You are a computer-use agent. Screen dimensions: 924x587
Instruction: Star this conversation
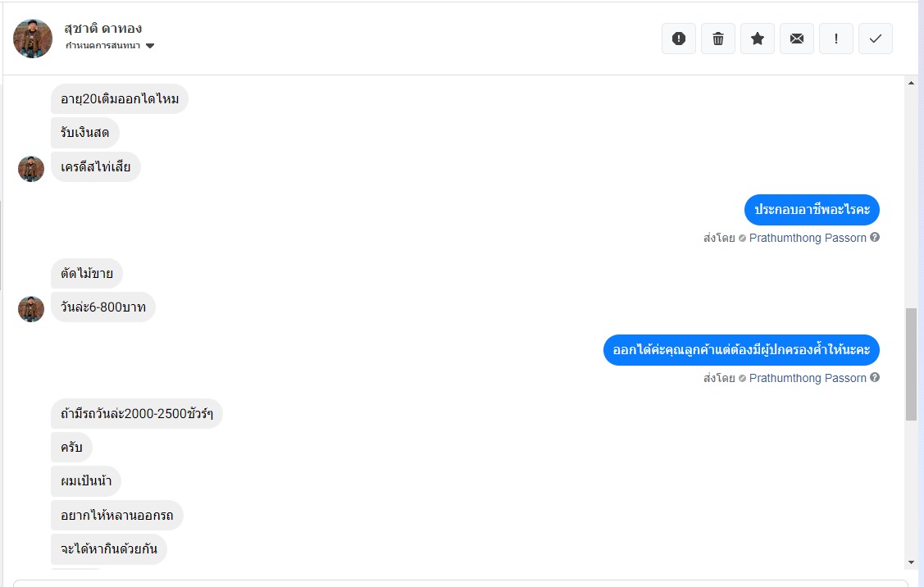pos(758,39)
